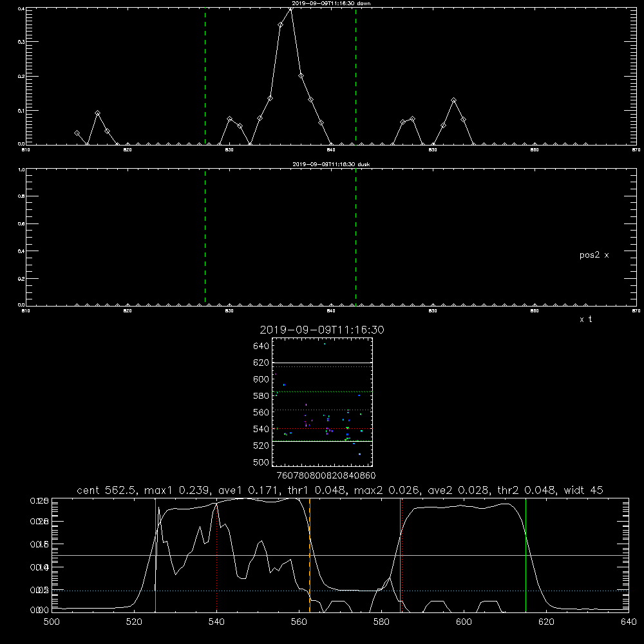This screenshot has width=644, height=644.
Task: Click the '640' x-axis label on bottom plot
Action: pyautogui.click(x=629, y=622)
